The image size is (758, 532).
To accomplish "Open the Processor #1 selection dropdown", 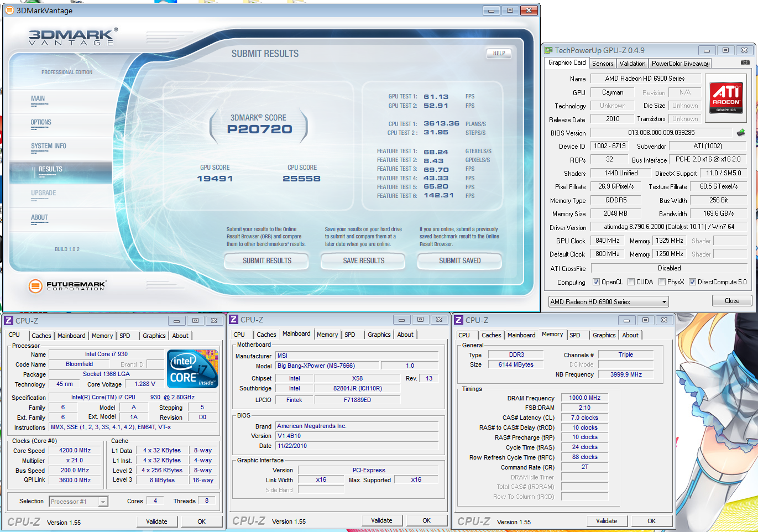I will pos(79,502).
